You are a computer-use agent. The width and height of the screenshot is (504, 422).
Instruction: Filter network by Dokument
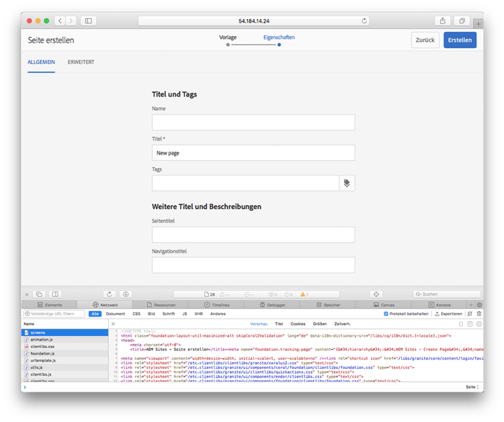[x=116, y=314]
